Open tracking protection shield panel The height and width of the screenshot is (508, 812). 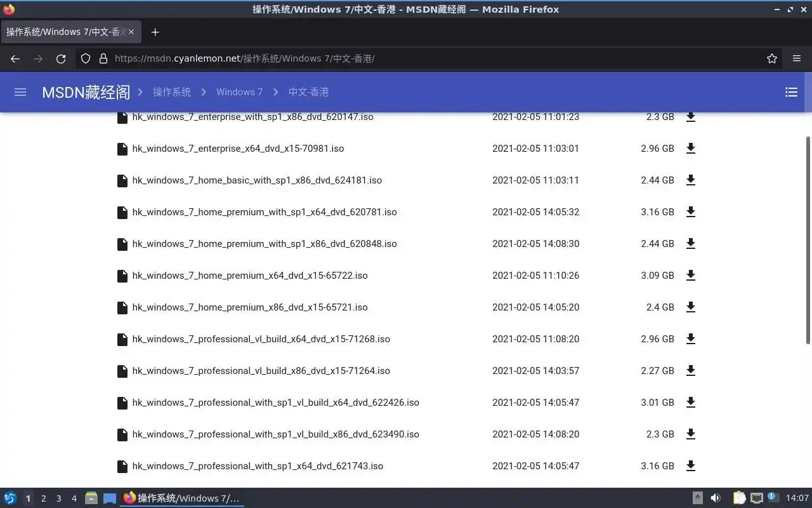86,58
